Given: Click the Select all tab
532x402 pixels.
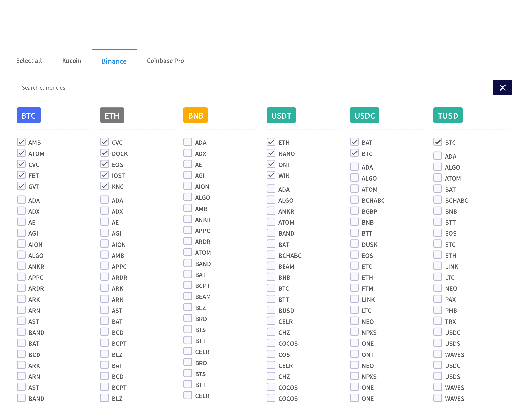Looking at the screenshot, I should (x=29, y=61).
